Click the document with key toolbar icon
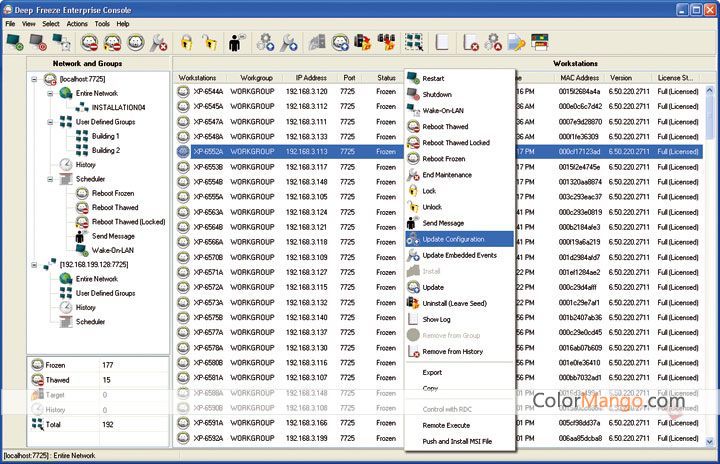Image resolution: width=720 pixels, height=464 pixels. (x=516, y=43)
